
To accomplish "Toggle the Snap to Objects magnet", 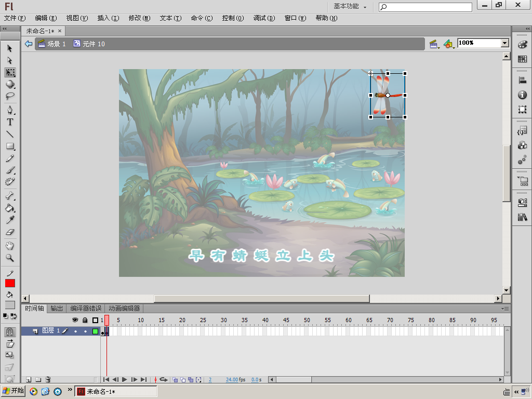I will (x=10, y=331).
